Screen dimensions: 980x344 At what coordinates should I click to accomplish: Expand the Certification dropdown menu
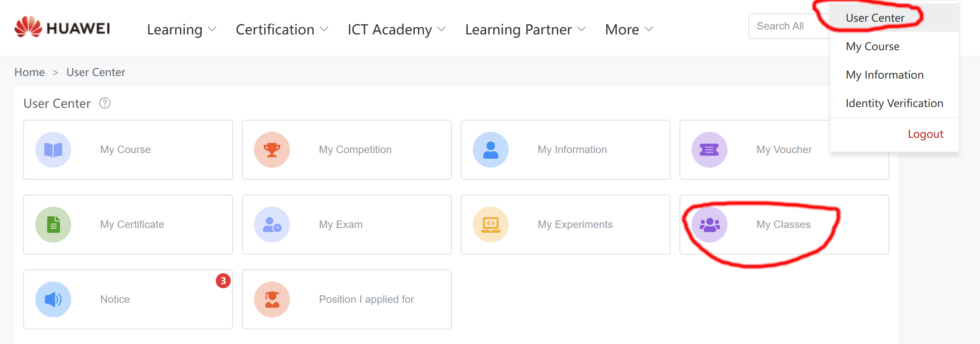[x=281, y=30]
